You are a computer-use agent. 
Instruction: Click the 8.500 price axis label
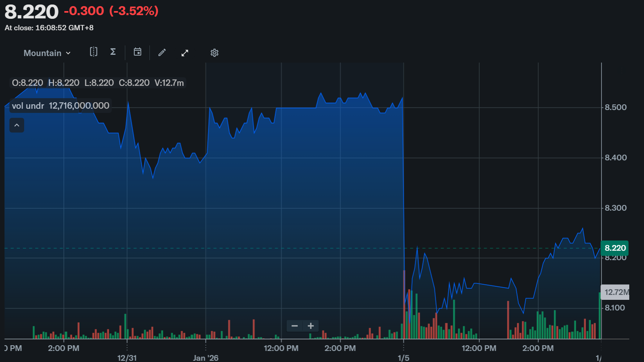click(x=615, y=108)
